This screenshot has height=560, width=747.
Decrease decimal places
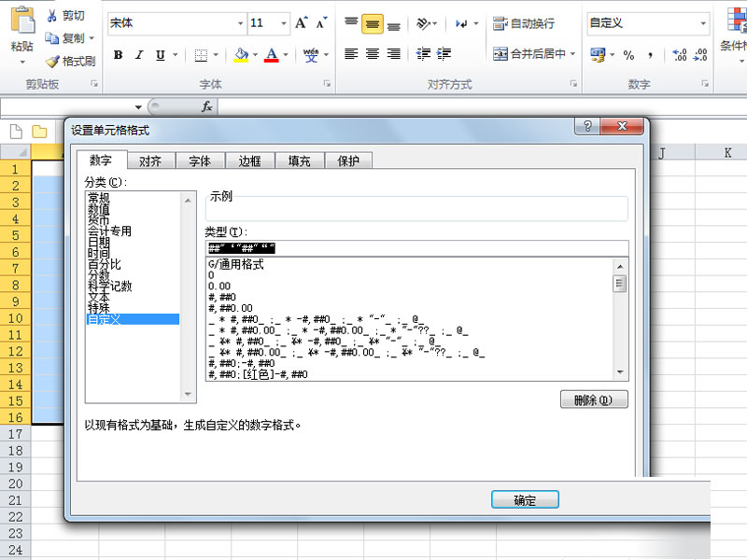[x=701, y=55]
